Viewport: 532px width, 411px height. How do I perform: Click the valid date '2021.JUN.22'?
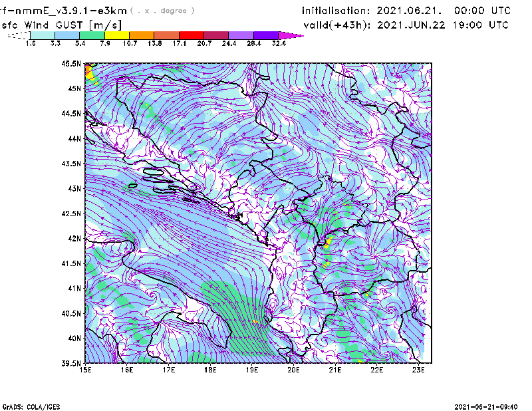point(411,25)
